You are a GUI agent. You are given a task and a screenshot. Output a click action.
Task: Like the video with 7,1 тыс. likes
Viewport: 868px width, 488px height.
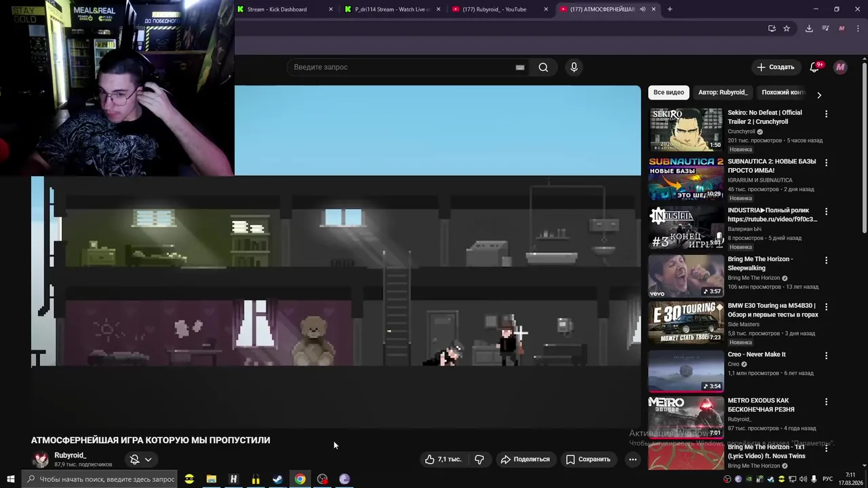coord(443,460)
